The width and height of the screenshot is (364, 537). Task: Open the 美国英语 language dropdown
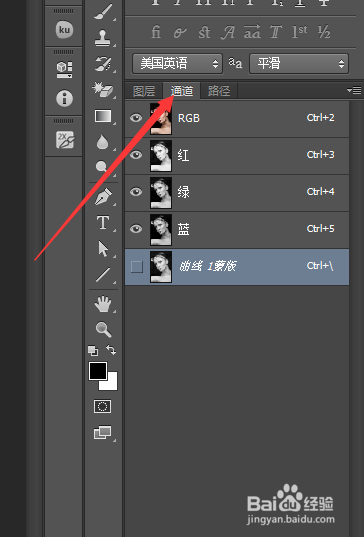(177, 63)
